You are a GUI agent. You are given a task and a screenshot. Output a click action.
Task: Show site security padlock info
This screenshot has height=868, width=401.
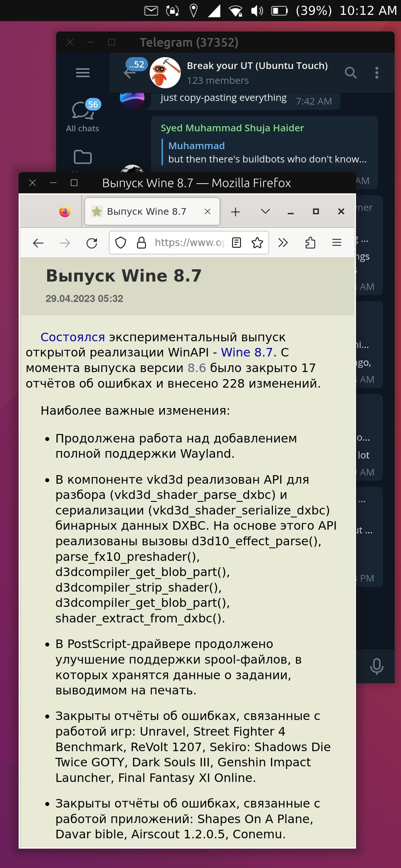(x=141, y=243)
